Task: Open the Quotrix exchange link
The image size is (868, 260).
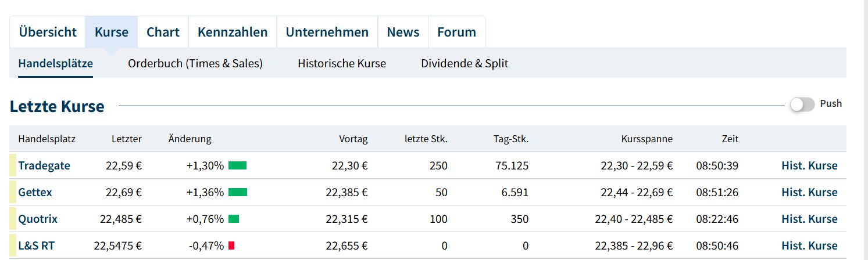Action: tap(38, 219)
